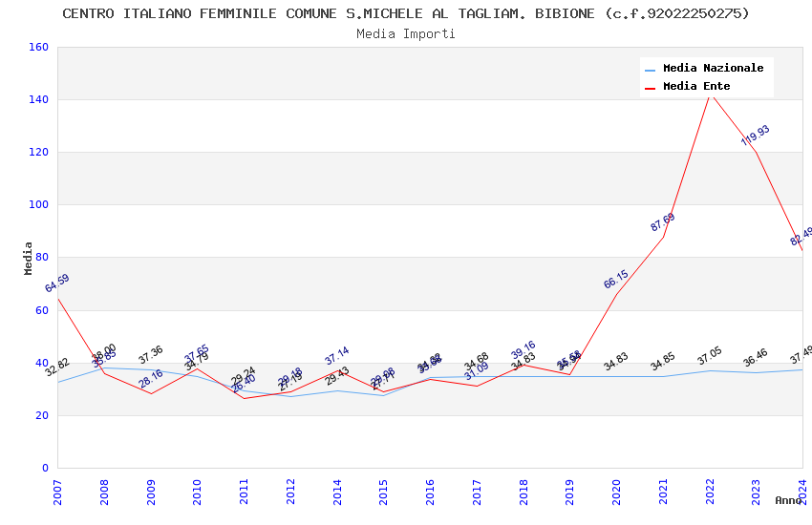Click the 37.49 data label

tap(801, 355)
